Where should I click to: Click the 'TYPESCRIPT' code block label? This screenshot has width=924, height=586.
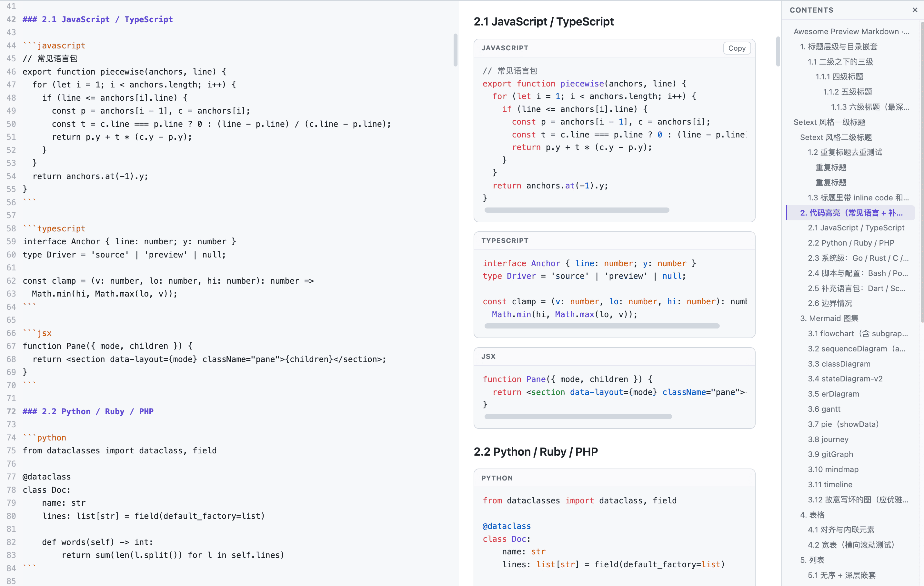(x=505, y=241)
